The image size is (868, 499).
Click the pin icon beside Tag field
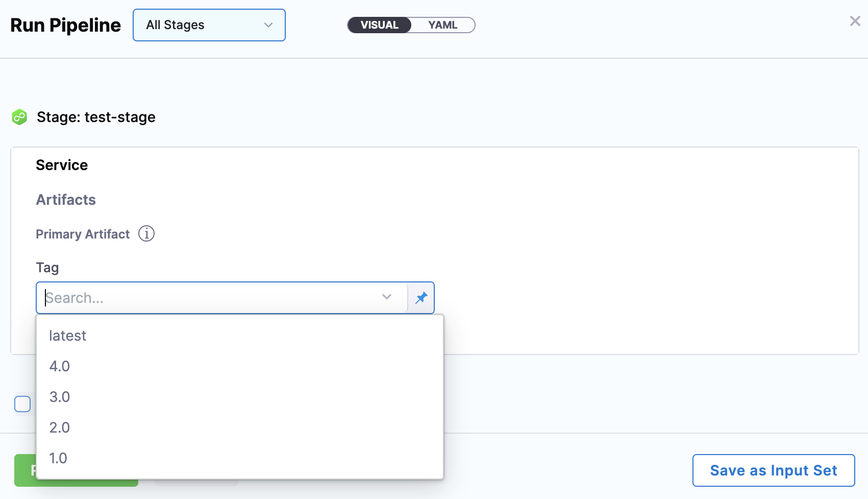click(x=421, y=298)
